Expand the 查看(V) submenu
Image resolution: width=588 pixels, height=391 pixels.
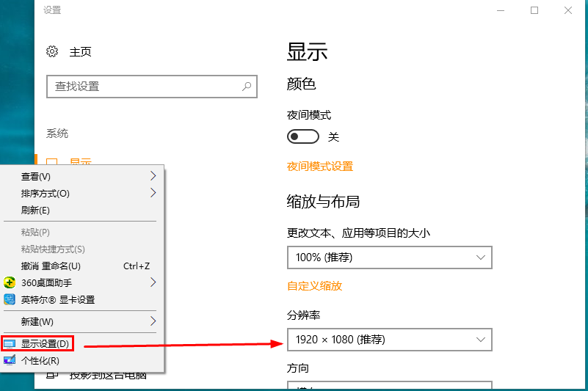coord(153,176)
